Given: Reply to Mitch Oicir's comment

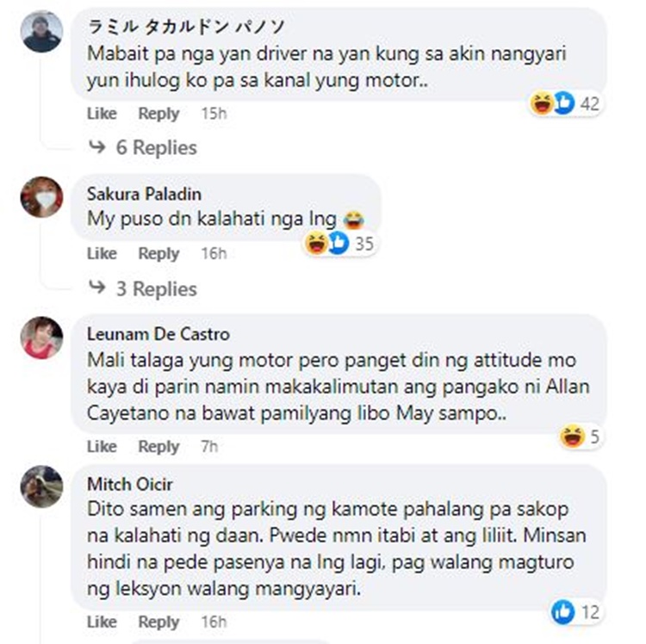Looking at the screenshot, I should pos(158,622).
